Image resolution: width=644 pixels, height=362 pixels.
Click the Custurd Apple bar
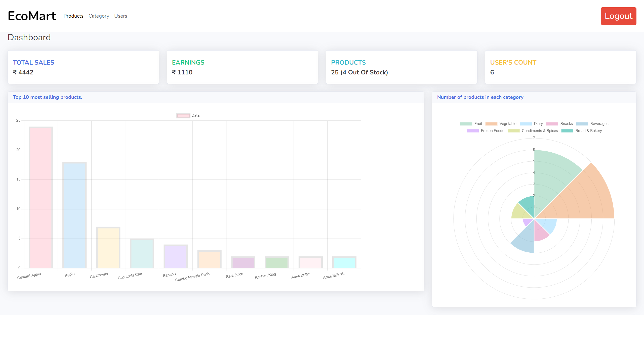[41, 197]
